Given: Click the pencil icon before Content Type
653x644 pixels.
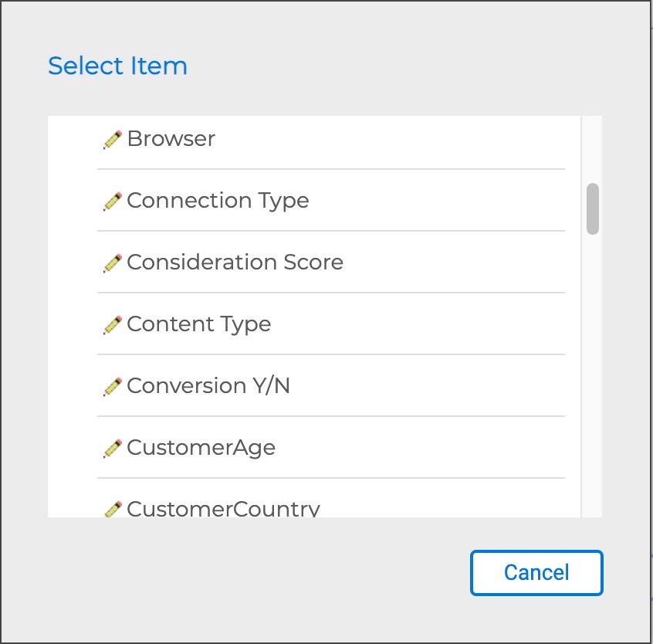Looking at the screenshot, I should point(112,325).
